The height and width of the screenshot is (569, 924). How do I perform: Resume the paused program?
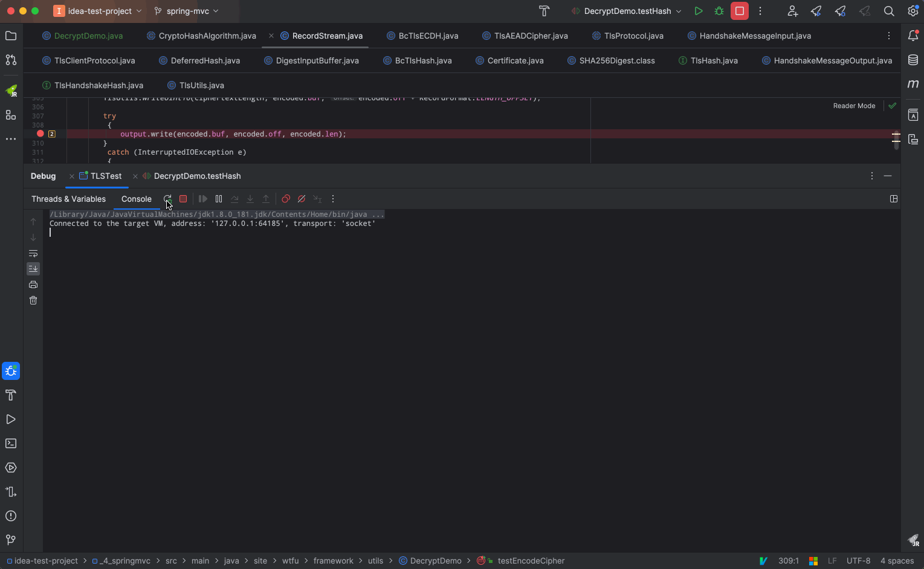pyautogui.click(x=202, y=199)
